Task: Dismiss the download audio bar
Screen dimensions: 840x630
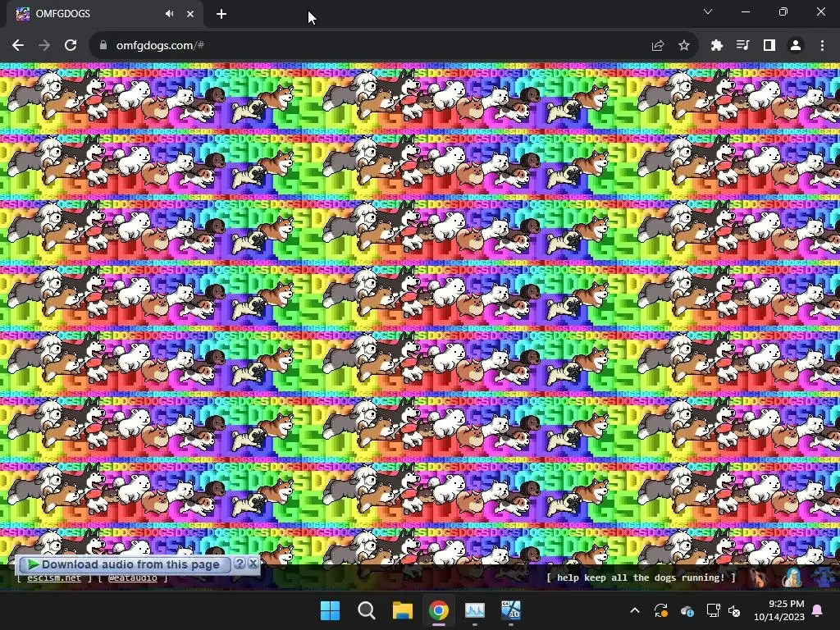Action: click(x=253, y=564)
